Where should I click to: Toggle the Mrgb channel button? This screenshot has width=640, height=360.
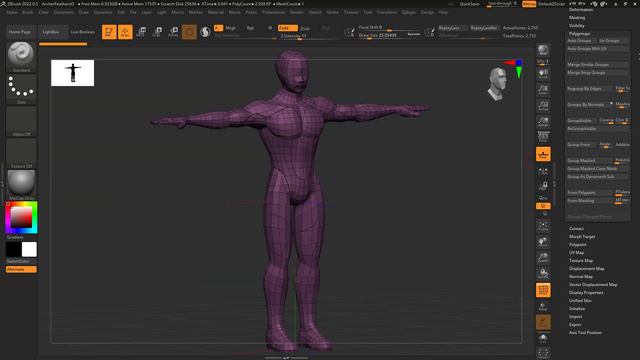[x=231, y=28]
